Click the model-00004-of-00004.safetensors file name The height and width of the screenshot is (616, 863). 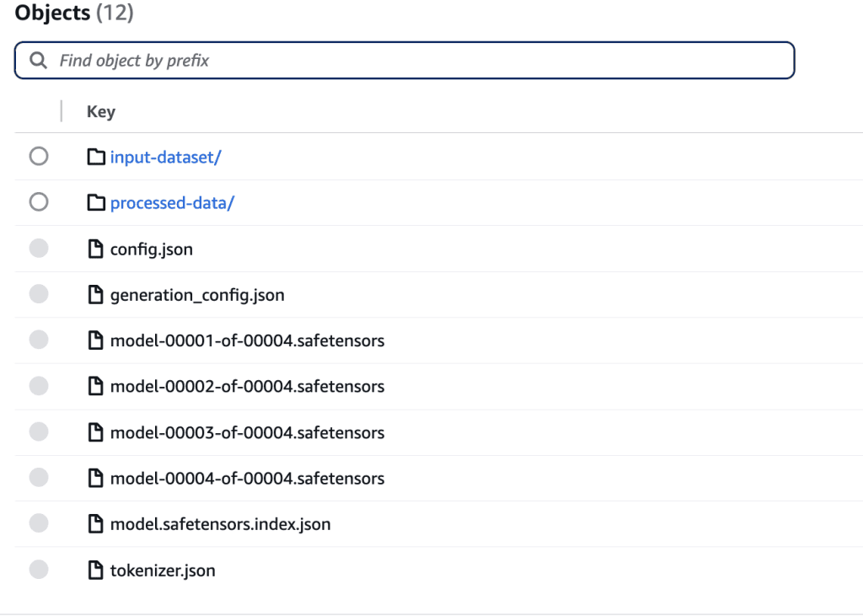click(x=247, y=479)
